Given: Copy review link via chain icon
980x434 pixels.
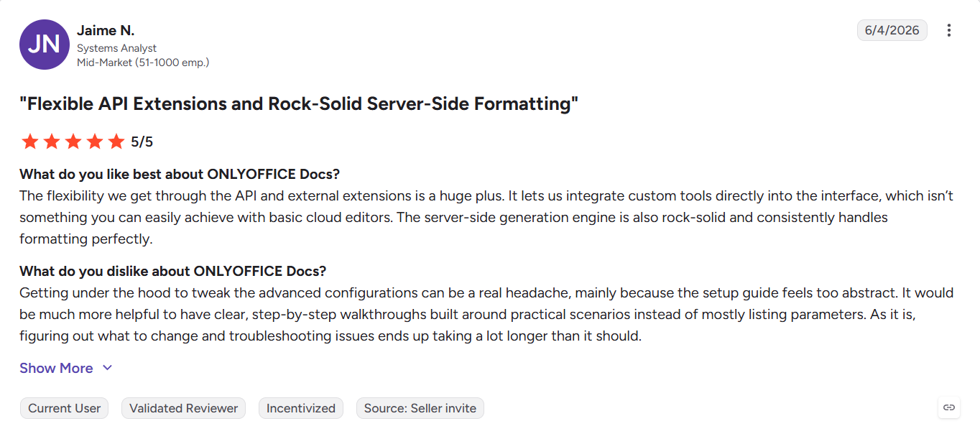Looking at the screenshot, I should point(949,407).
